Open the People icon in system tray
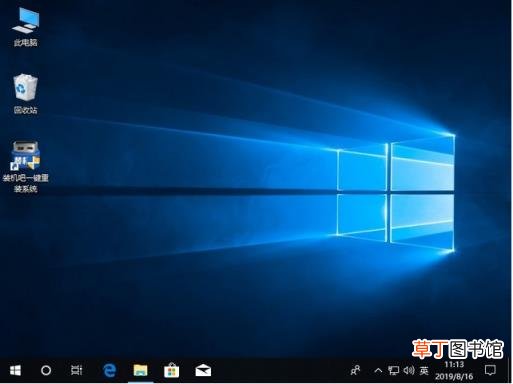The image size is (513, 384). coord(355,370)
